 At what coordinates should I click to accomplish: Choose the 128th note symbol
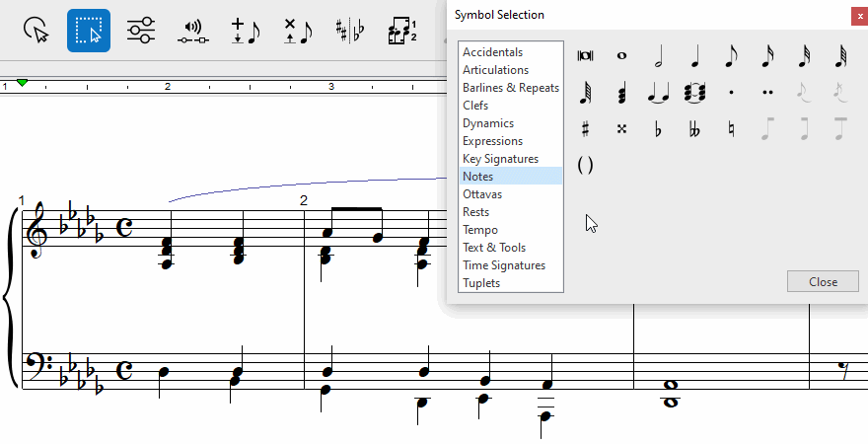point(585,93)
